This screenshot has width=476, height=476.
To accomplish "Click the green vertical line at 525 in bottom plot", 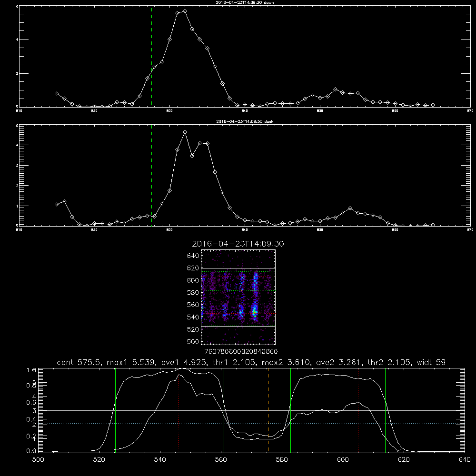I will point(115,410).
